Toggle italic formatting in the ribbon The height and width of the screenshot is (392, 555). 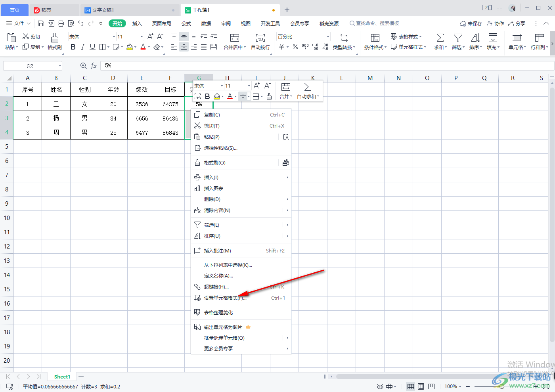tap(82, 47)
